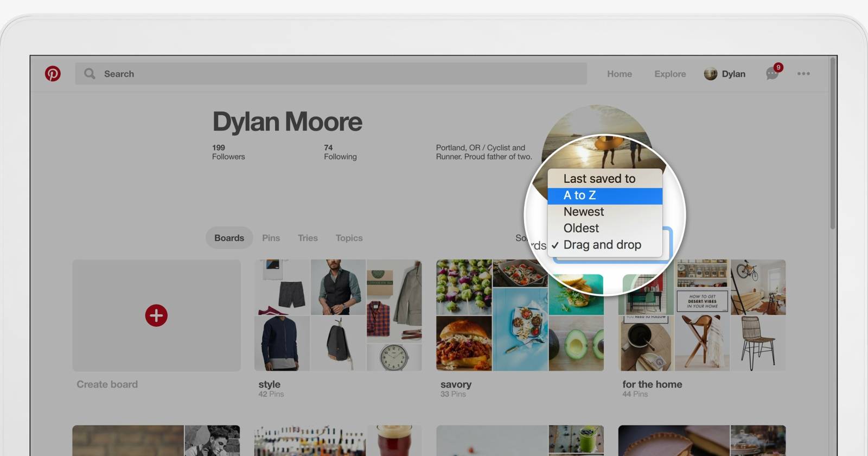Viewport: 868px width, 456px height.
Task: Click the 199 Followers count
Action: (x=228, y=152)
